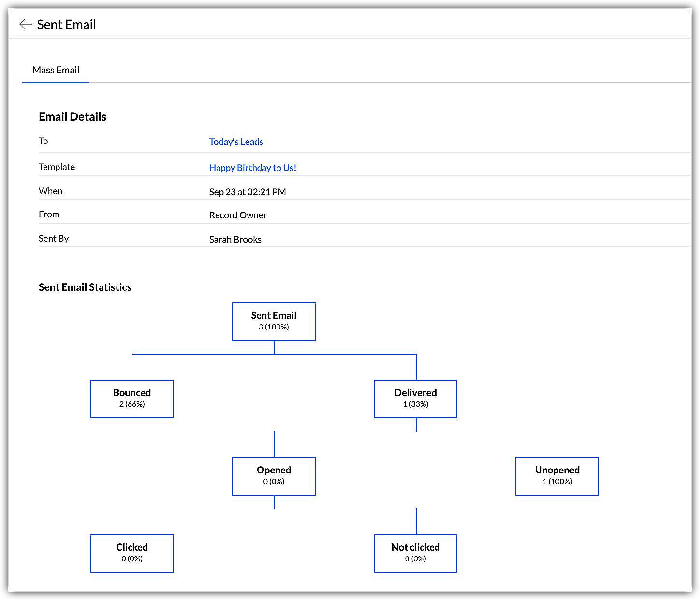700x600 pixels.
Task: Click the back arrow next to Sent Email
Action: (x=25, y=25)
